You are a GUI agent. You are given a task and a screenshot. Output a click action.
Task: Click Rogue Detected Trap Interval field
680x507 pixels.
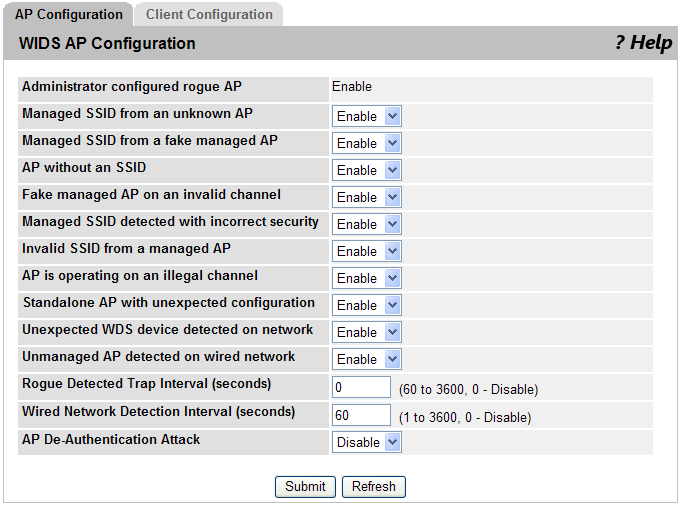(x=361, y=387)
